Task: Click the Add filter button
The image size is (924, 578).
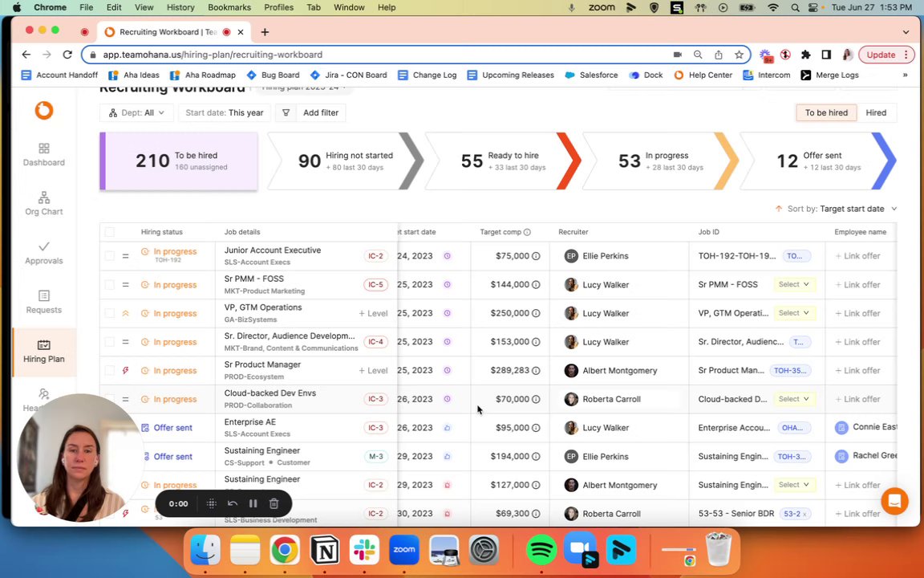Action: pos(310,112)
